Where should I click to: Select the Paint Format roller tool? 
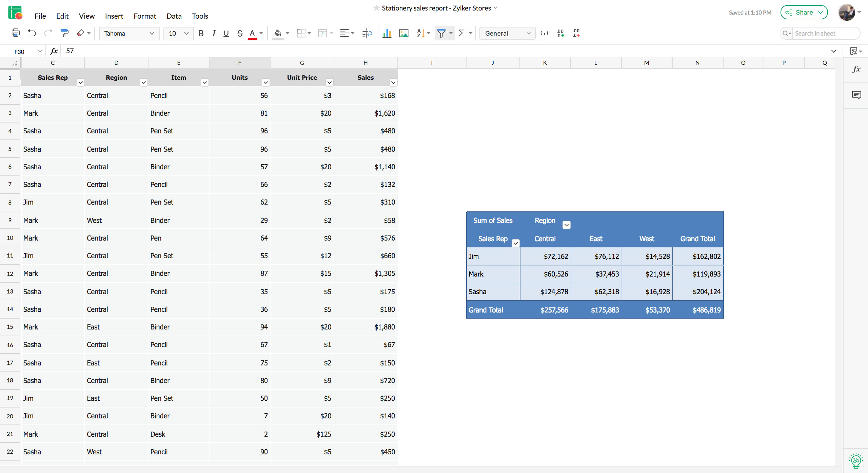click(64, 33)
